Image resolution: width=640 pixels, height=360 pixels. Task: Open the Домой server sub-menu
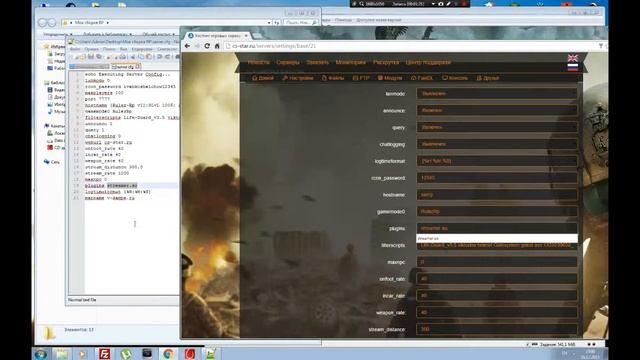point(262,78)
